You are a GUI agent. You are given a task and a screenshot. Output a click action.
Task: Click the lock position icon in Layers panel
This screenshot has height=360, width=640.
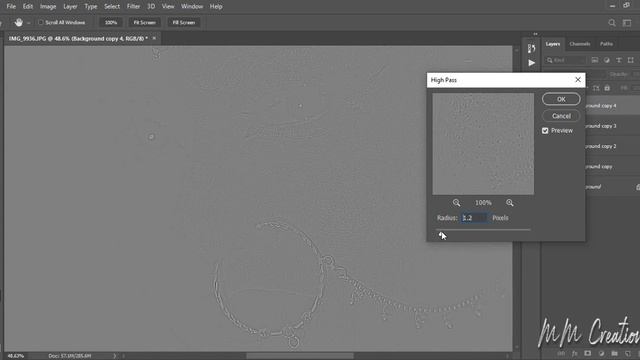coord(596,88)
